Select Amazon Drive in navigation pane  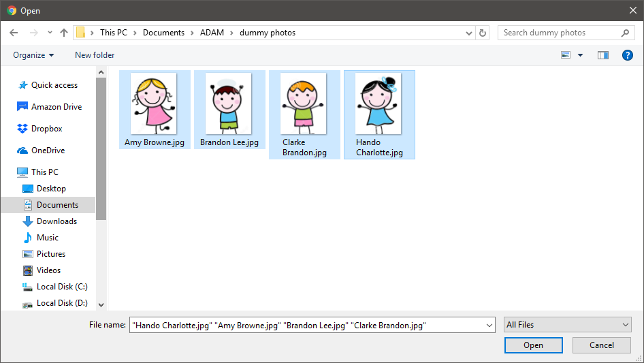(x=56, y=107)
